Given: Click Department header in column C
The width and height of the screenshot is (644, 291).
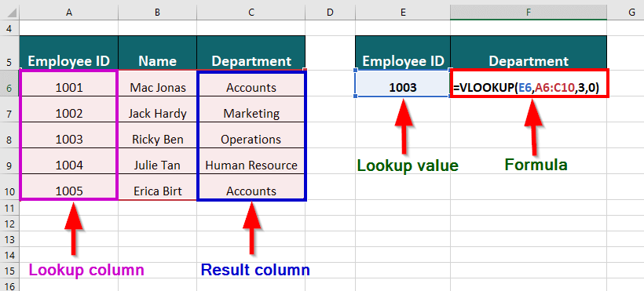Looking at the screenshot, I should click(251, 53).
